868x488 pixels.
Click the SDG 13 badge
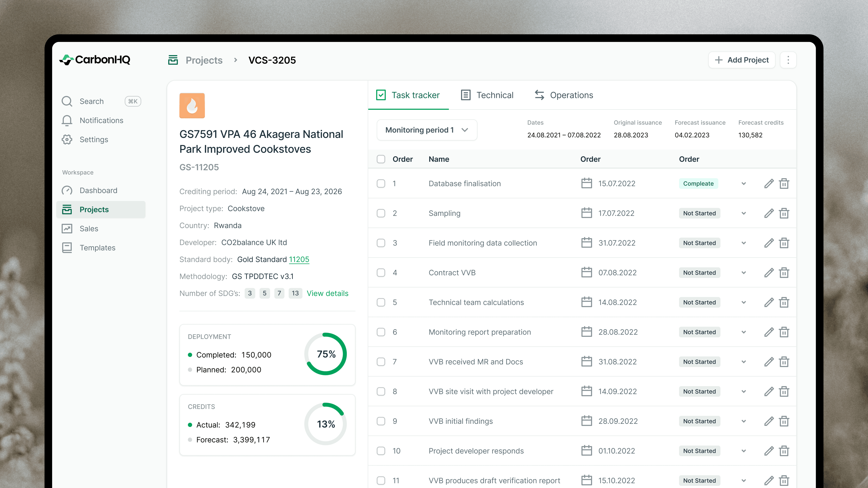tap(295, 293)
